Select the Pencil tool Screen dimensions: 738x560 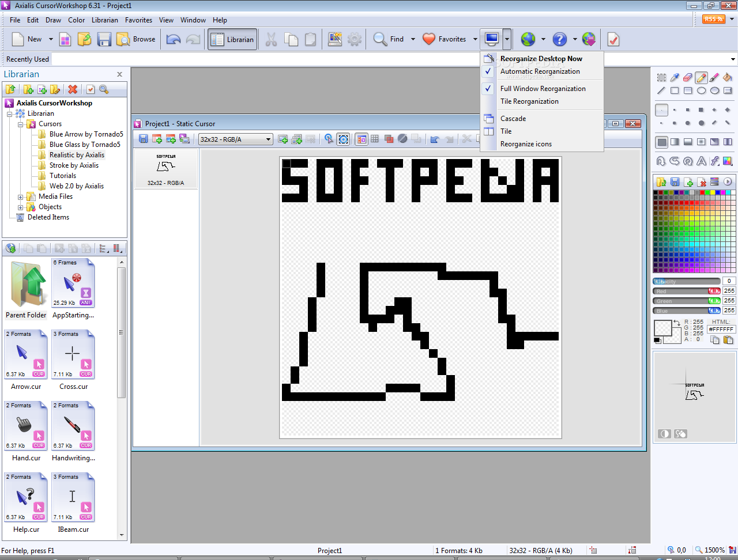click(701, 77)
